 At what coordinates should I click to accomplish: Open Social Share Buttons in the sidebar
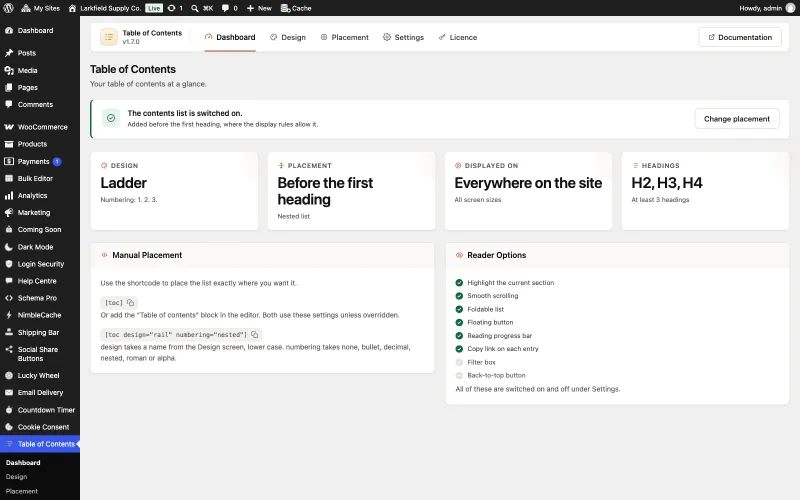(x=40, y=354)
